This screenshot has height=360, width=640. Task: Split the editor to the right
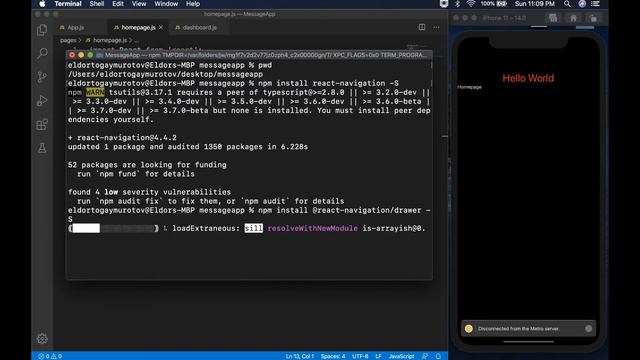click(x=422, y=27)
